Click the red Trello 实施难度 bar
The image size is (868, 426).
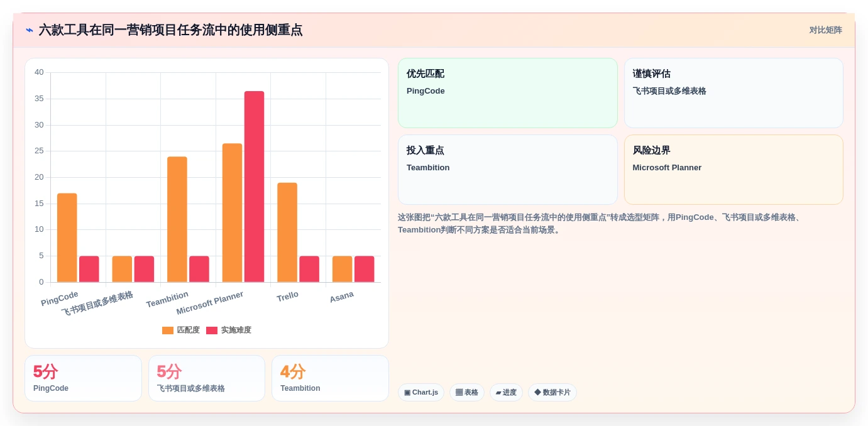click(309, 269)
